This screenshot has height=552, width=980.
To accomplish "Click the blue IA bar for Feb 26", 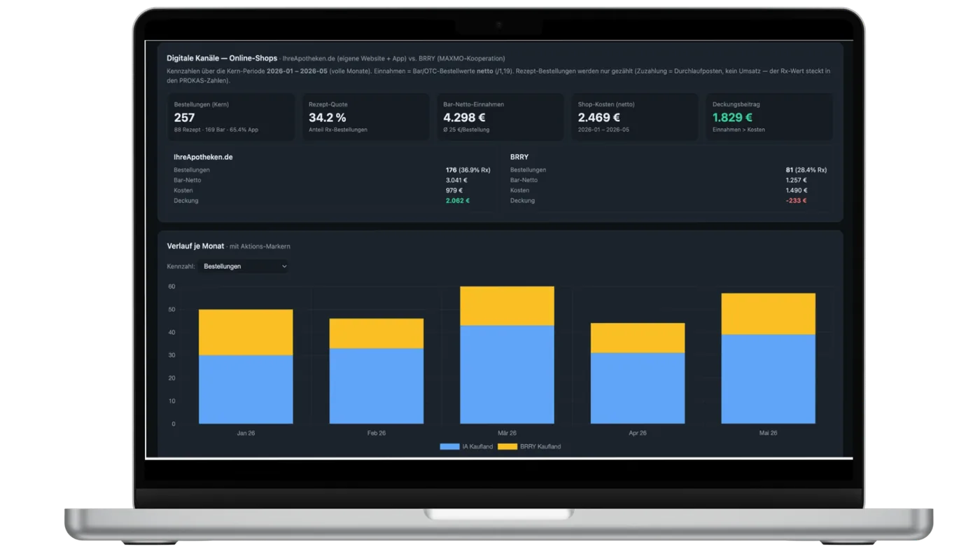I will 377,386.
